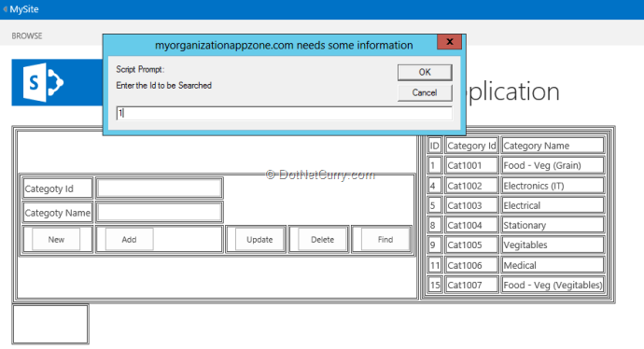Select cell 'Food - Veg (Vegitables)'
Screen dimensions: 644x349
click(553, 285)
